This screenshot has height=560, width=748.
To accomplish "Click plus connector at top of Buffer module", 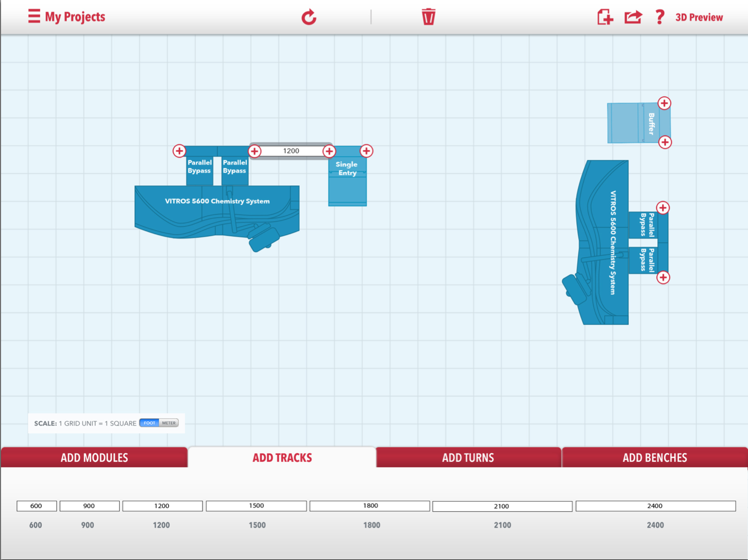I will (664, 103).
